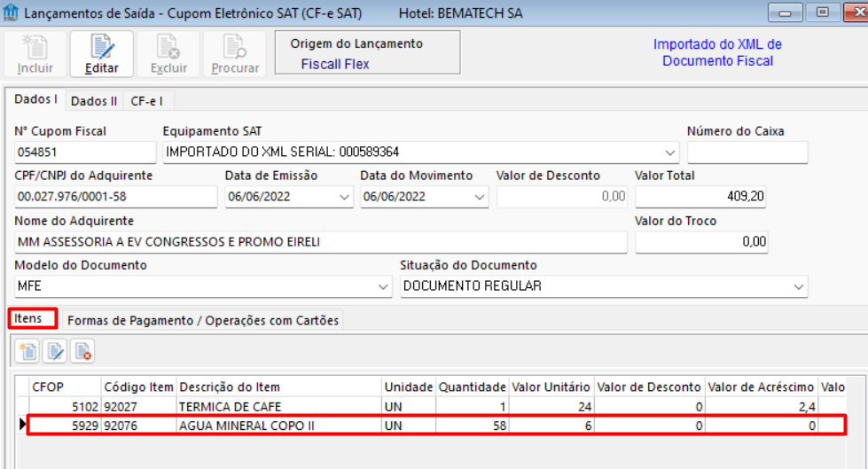868x469 pixels.
Task: Select the Itens tab
Action: tap(33, 318)
